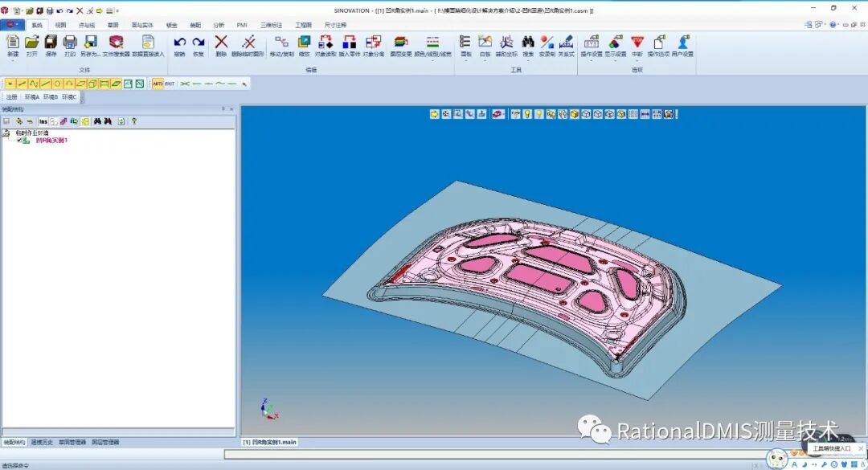Screen dimensions: 868x470
Task: Switch to the PMI ribbon tab
Action: 242,25
